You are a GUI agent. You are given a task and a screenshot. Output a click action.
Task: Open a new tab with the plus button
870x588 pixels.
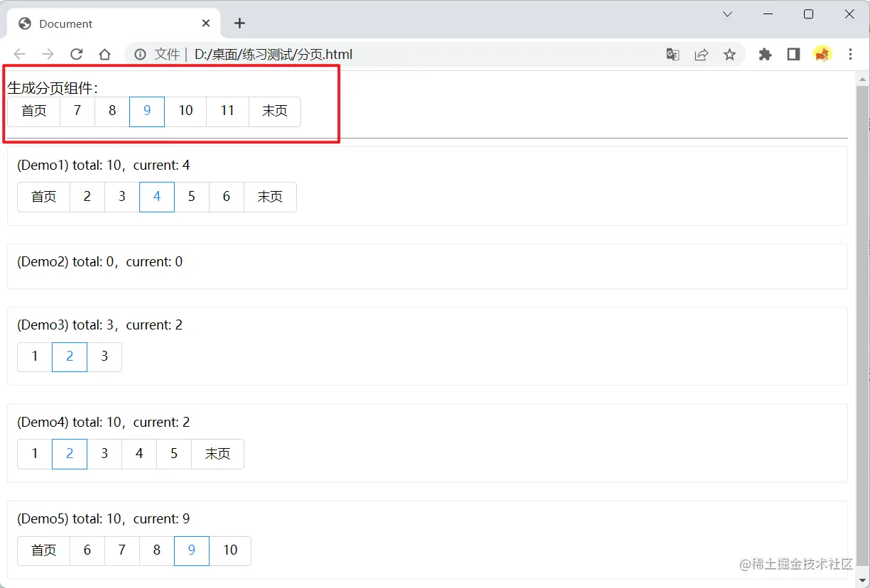(239, 23)
